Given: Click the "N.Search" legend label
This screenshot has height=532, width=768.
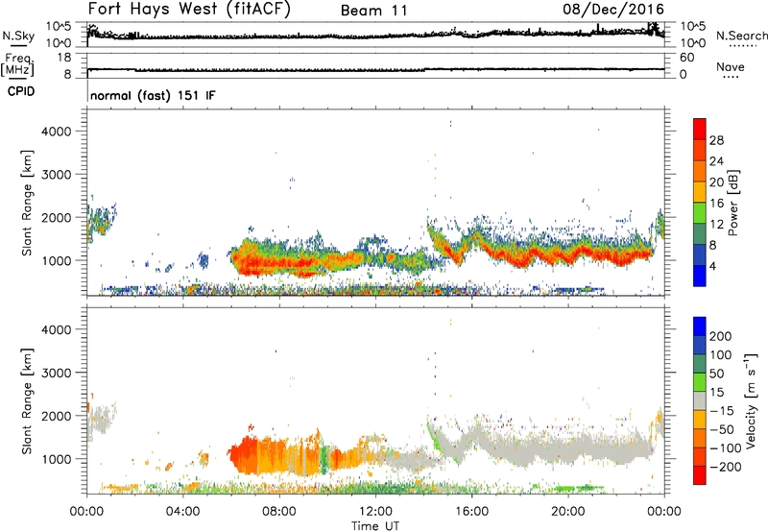Looking at the screenshot, I should (741, 36).
